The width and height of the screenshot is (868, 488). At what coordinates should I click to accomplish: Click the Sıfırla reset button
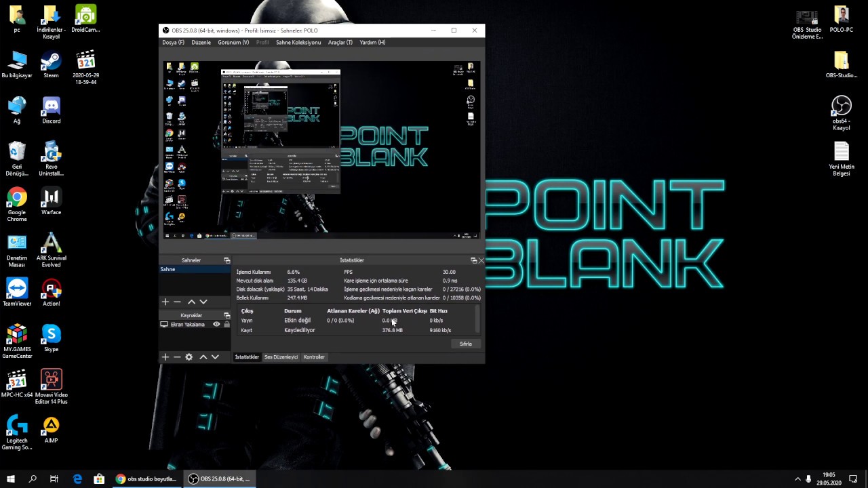466,344
